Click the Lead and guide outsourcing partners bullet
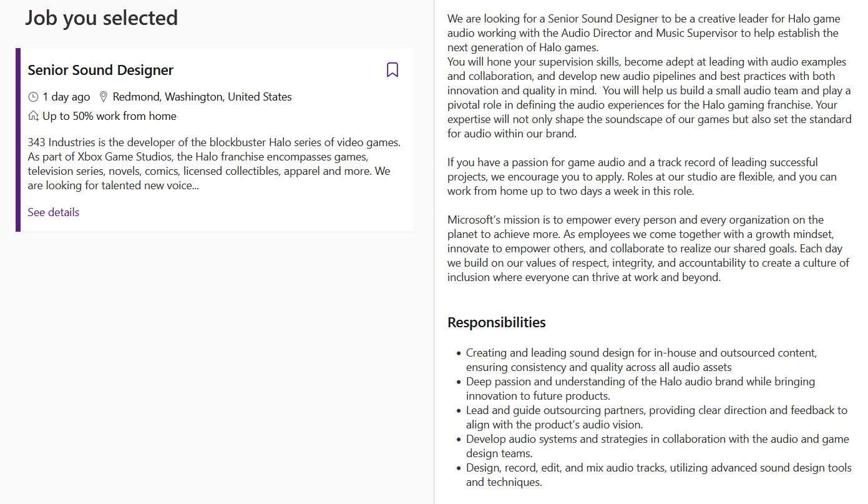Image resolution: width=868 pixels, height=504 pixels. pyautogui.click(x=656, y=417)
